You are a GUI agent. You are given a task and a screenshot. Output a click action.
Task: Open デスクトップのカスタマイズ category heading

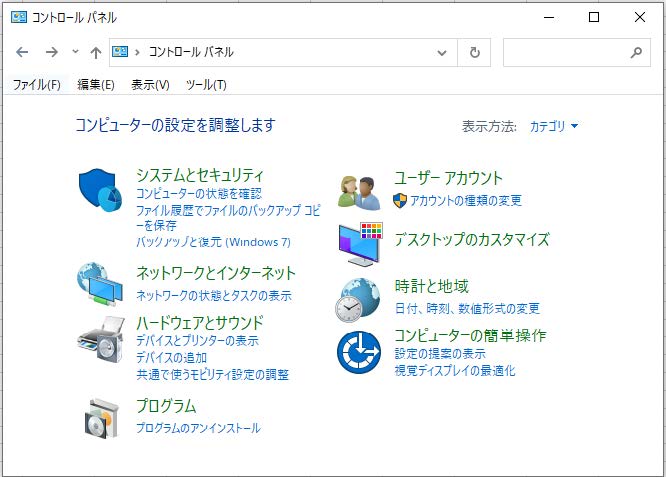(x=472, y=239)
